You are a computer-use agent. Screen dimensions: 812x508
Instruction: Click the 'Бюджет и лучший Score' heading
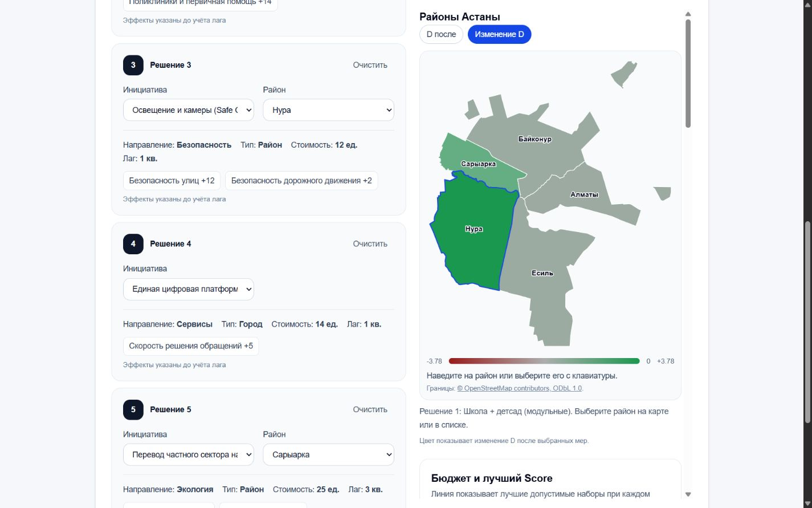pyautogui.click(x=492, y=478)
